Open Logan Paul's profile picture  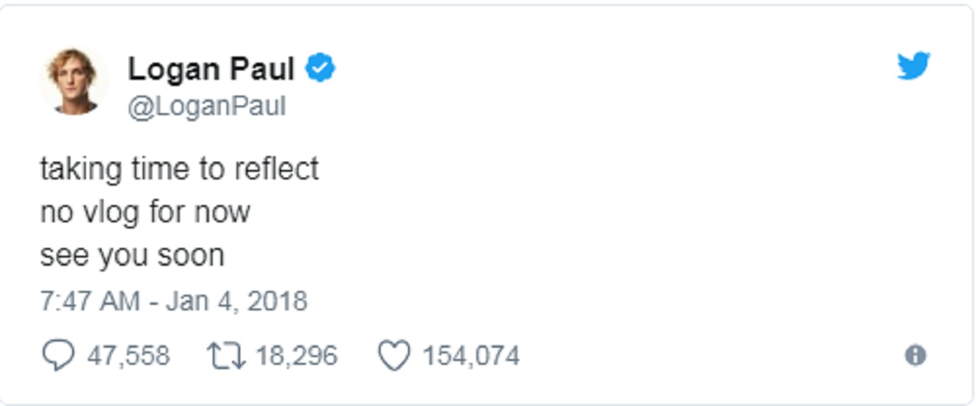tap(73, 82)
